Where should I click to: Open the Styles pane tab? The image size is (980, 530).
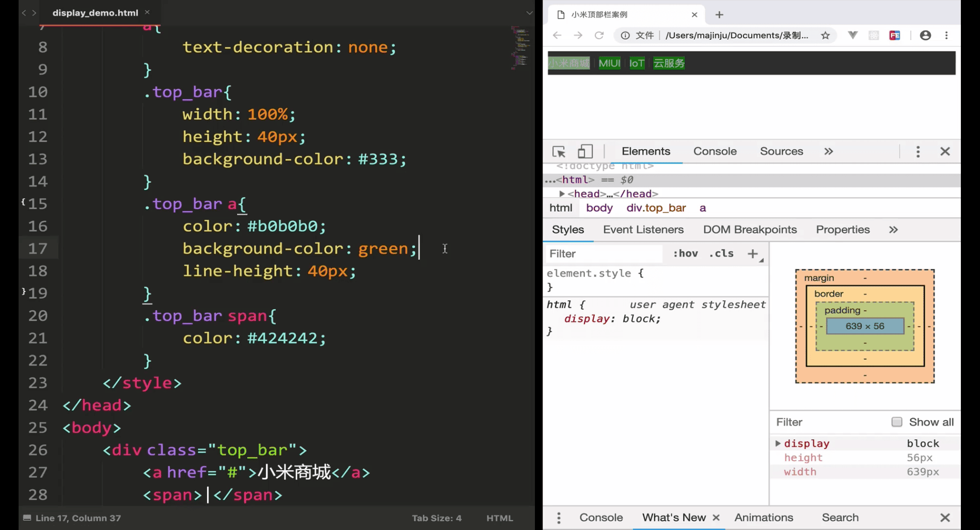(568, 230)
